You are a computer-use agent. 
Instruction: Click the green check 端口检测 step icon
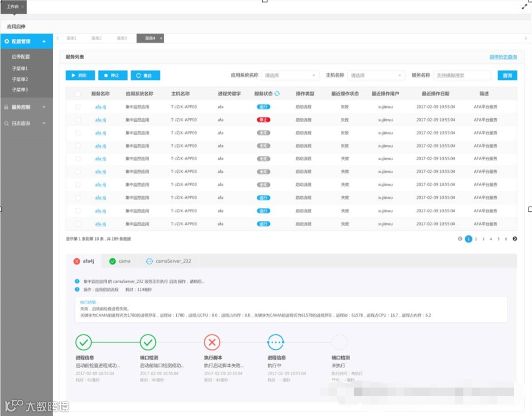click(x=148, y=342)
